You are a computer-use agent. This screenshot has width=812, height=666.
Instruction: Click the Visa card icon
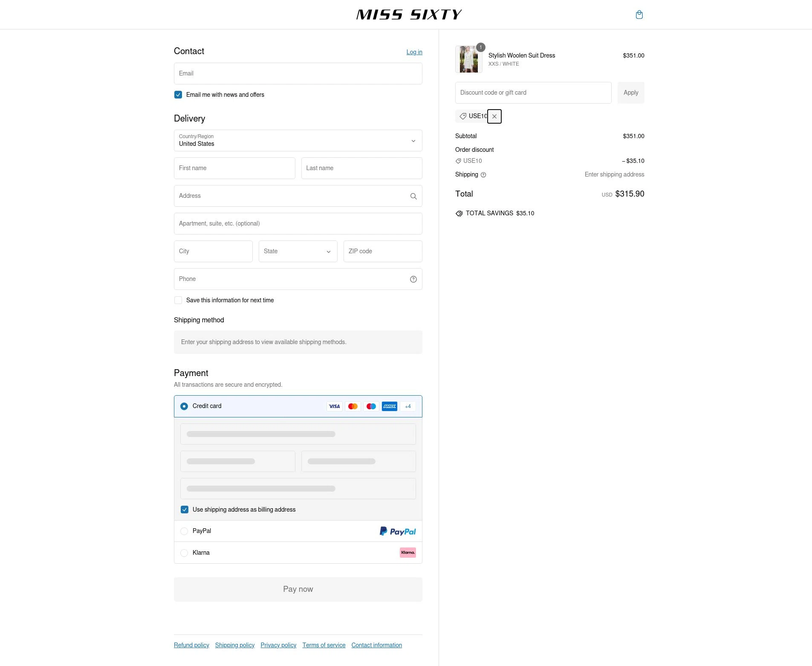pyautogui.click(x=335, y=406)
